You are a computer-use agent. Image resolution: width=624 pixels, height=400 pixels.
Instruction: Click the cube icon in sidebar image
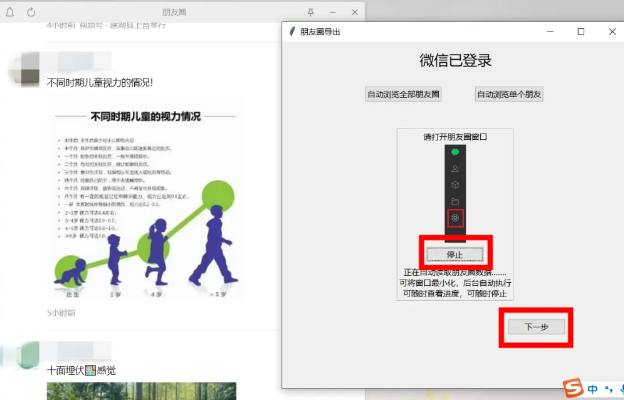(455, 185)
